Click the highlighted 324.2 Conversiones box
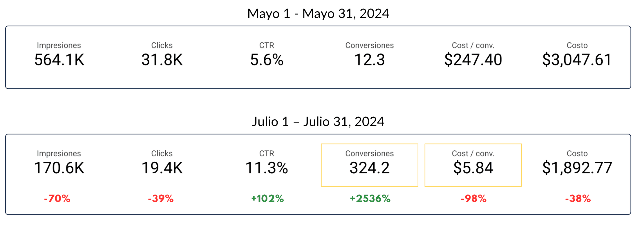This screenshot has width=644, height=226. pos(369,165)
